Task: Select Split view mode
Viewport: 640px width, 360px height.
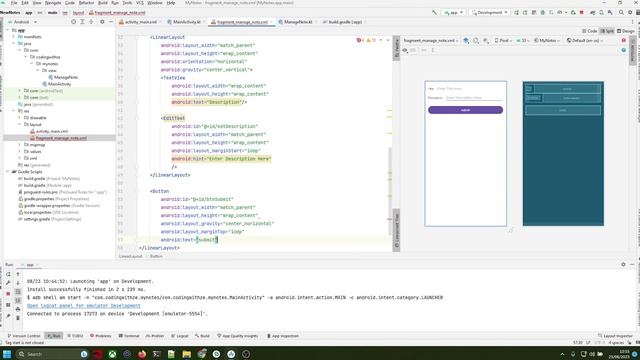Action: tap(607, 31)
